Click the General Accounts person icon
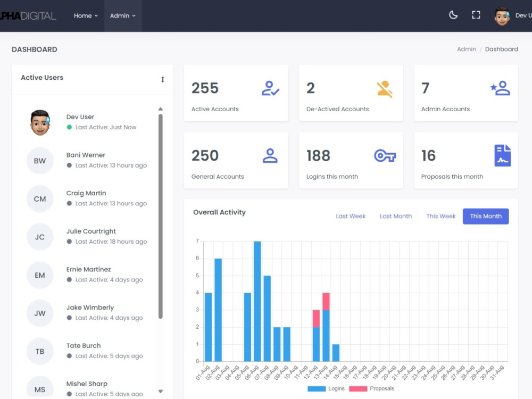 (x=270, y=156)
